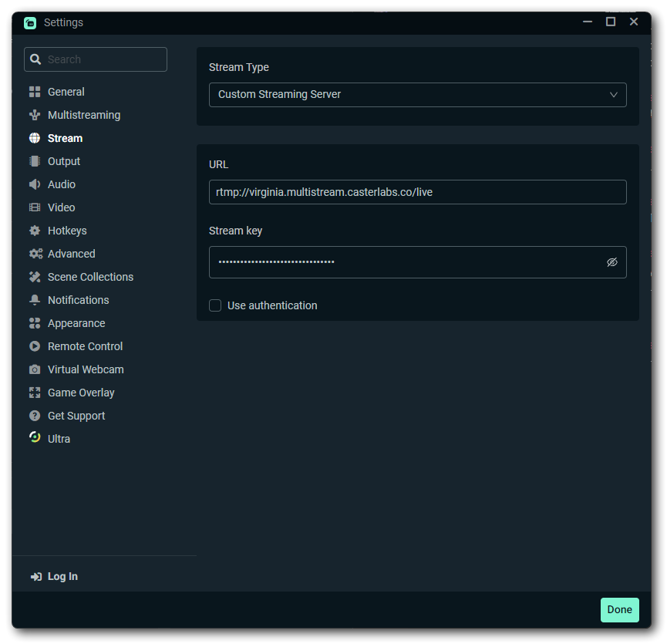
Task: Click inside the URL input field
Action: click(418, 192)
